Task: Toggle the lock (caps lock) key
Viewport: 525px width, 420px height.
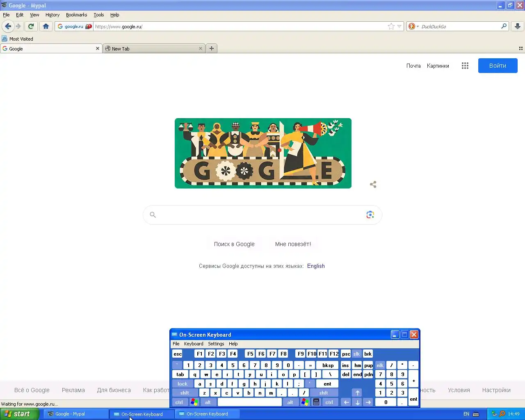Action: 183,384
